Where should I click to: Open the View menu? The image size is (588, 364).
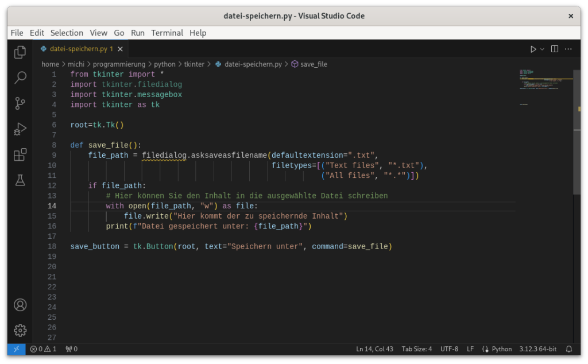pyautogui.click(x=98, y=33)
